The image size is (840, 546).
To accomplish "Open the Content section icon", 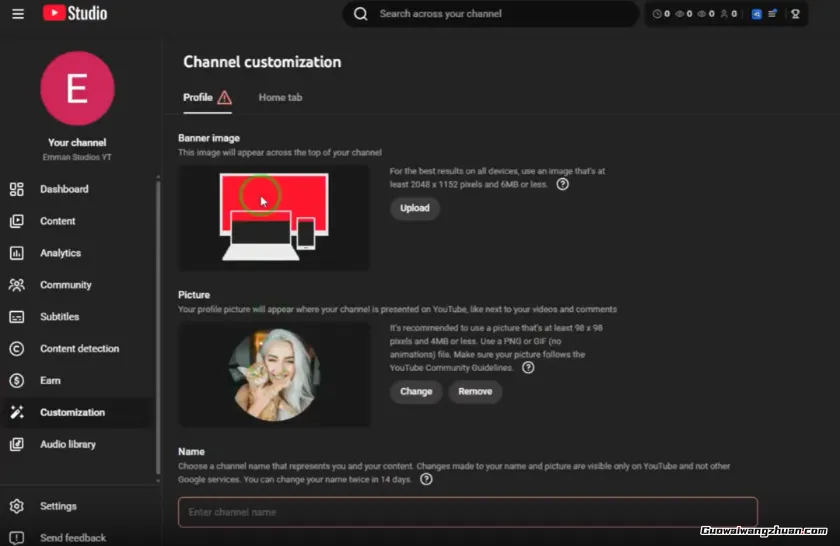I will point(17,221).
